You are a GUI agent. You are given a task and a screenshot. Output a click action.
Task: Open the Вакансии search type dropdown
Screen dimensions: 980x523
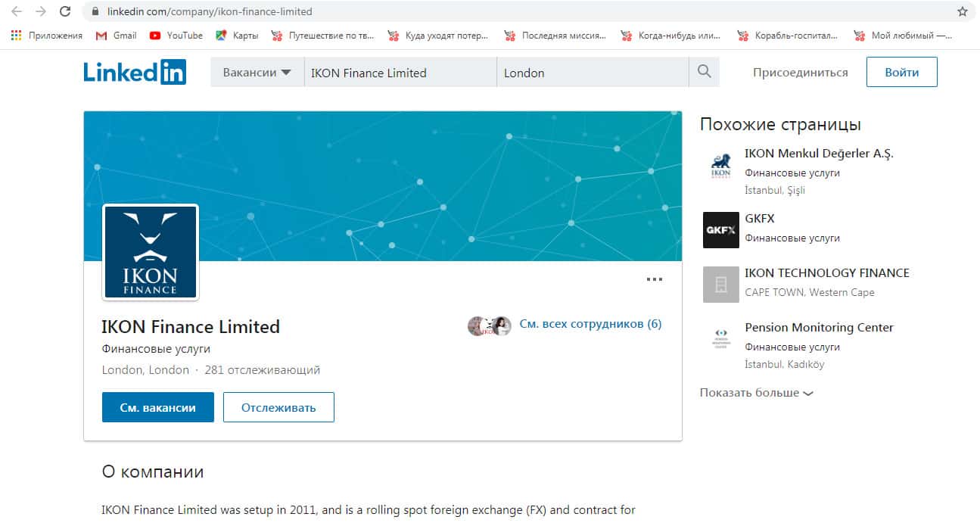(x=257, y=73)
